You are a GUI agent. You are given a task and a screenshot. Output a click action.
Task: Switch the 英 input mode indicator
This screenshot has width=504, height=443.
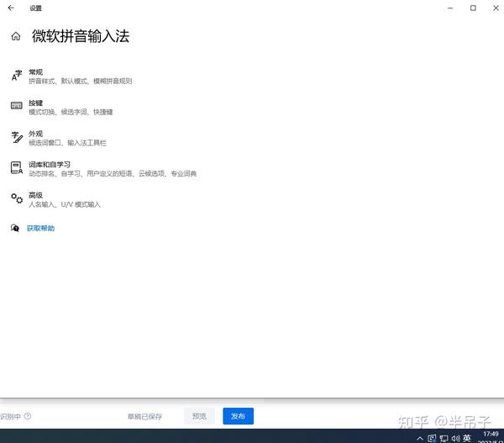click(467, 438)
